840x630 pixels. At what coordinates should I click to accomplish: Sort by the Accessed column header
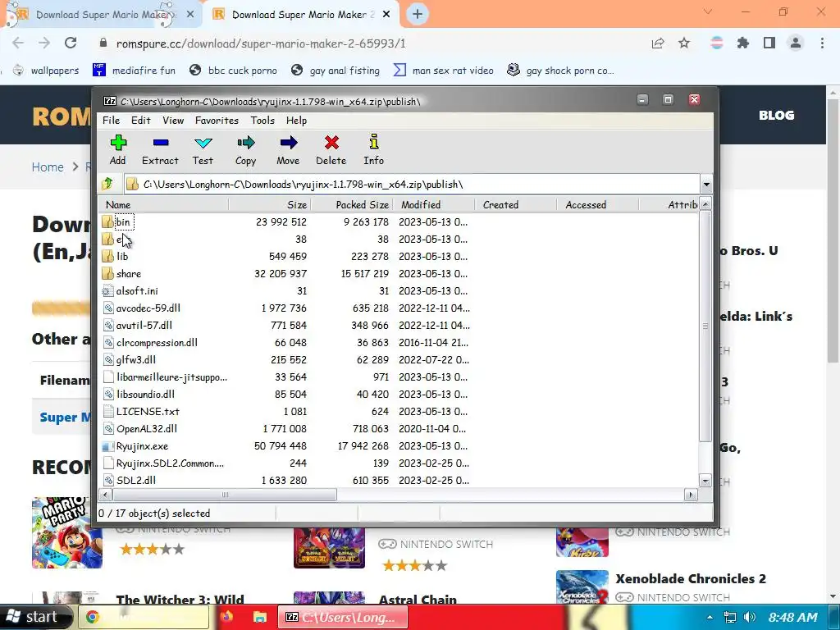coord(597,204)
